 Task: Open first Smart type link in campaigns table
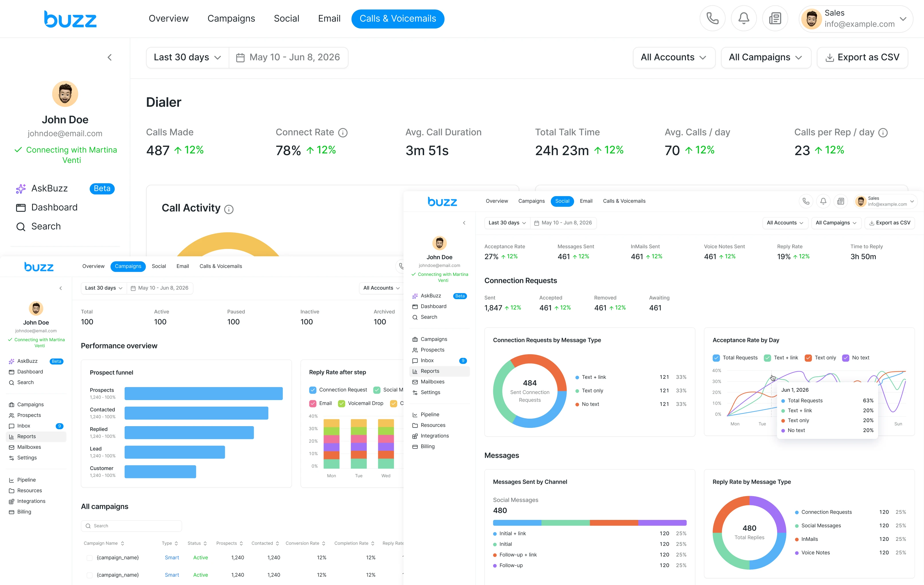[171, 558]
